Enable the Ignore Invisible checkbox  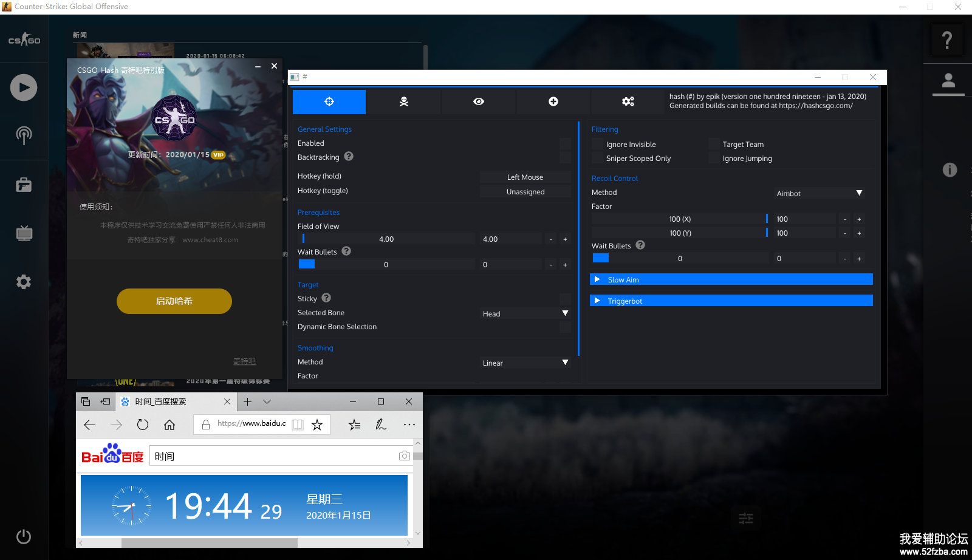pos(598,145)
